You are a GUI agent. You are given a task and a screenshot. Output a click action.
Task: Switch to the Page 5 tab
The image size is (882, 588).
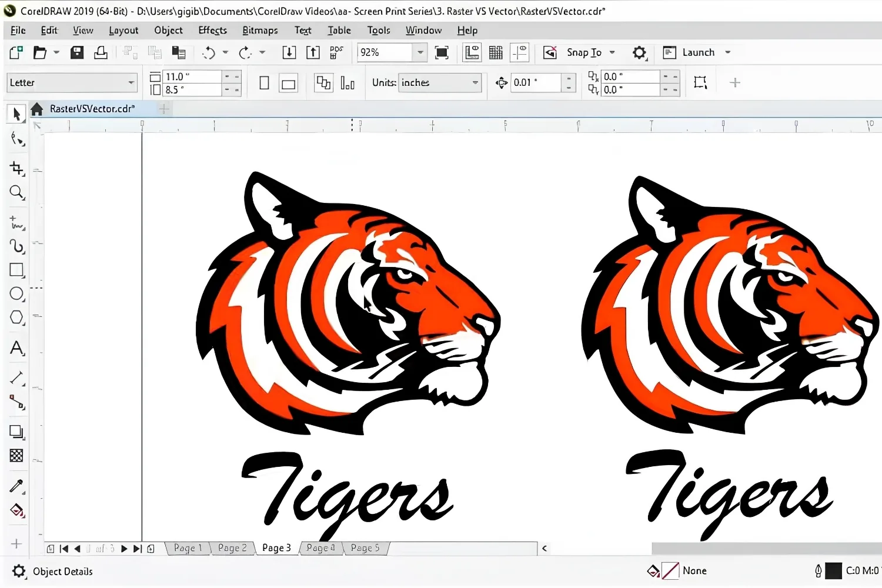pos(365,548)
